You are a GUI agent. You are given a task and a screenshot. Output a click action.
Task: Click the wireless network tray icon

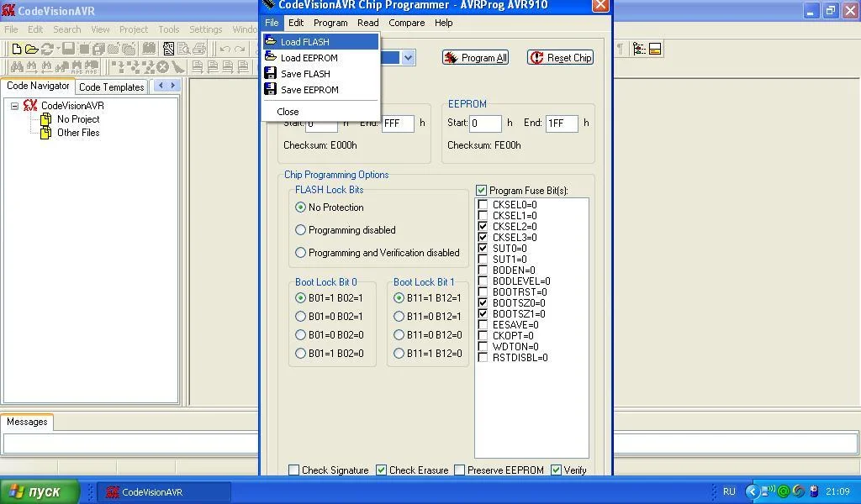click(x=769, y=491)
